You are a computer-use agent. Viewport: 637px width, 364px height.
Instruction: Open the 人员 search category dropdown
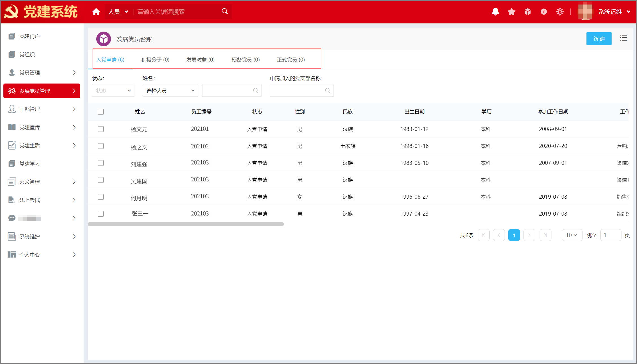click(118, 12)
